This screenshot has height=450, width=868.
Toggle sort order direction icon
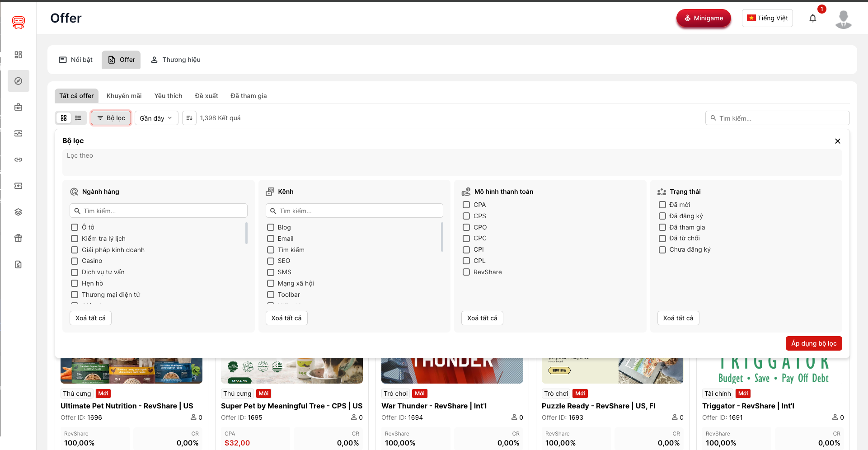189,118
